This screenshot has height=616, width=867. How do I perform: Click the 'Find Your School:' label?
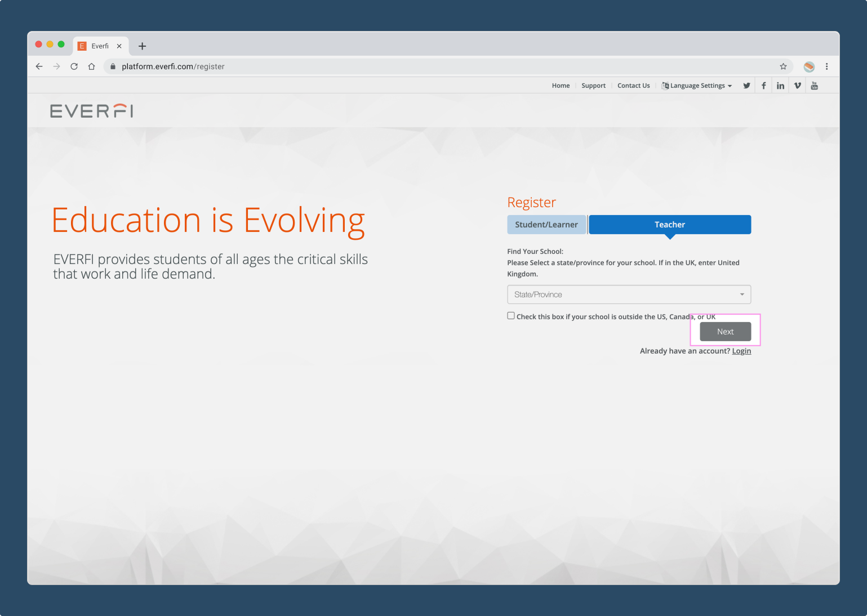(x=535, y=252)
